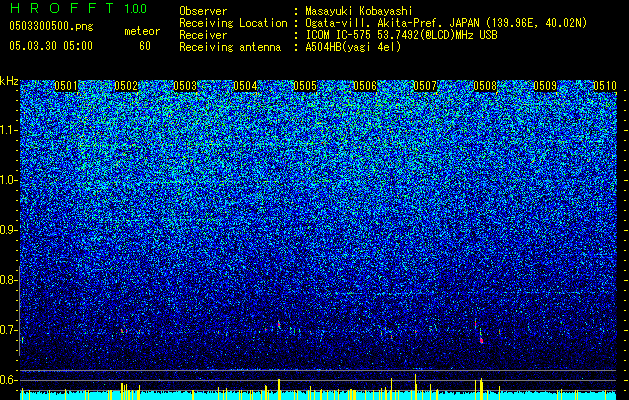Click the 'Receiving antenna' label

(230, 47)
